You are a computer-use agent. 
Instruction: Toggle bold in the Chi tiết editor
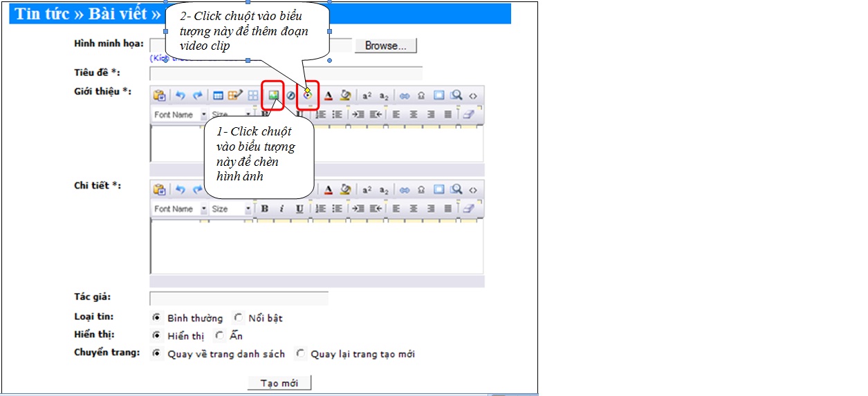pyautogui.click(x=264, y=209)
